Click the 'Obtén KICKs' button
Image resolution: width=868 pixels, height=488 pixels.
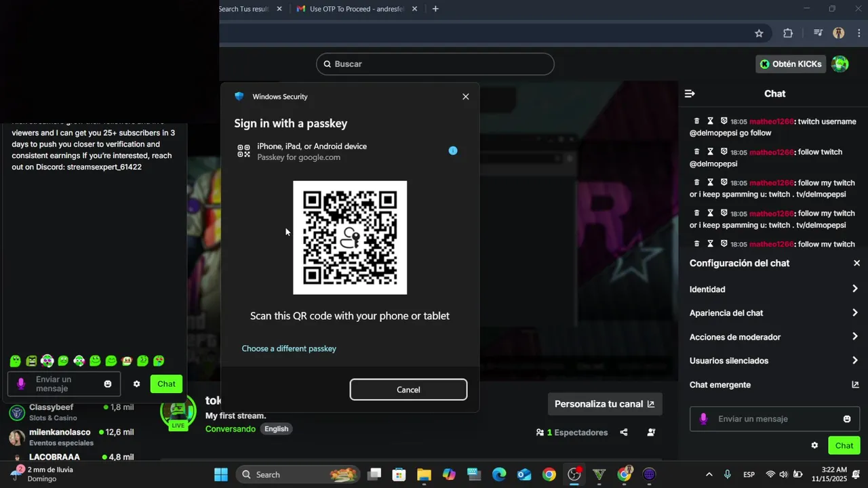[x=791, y=64]
